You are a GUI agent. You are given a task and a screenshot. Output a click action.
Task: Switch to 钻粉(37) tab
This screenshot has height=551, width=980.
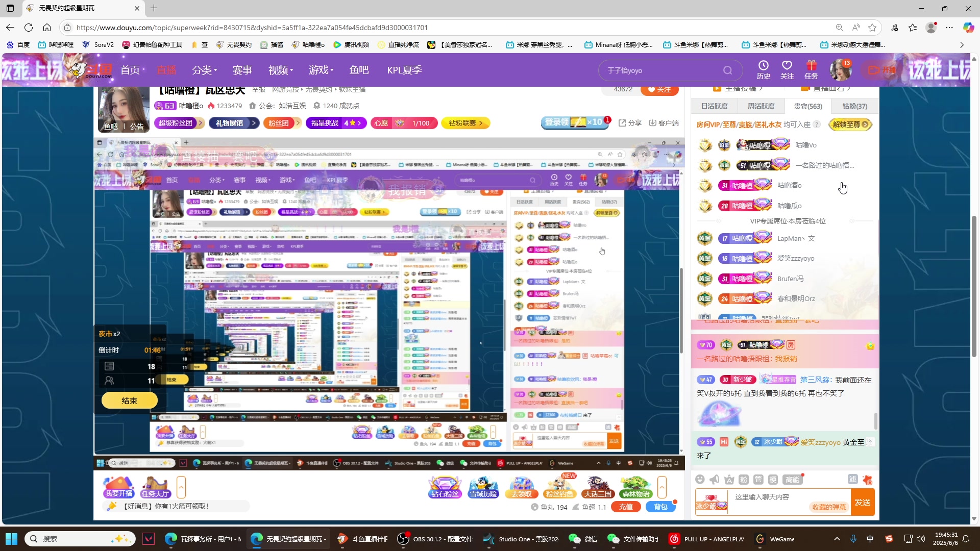coord(855,106)
